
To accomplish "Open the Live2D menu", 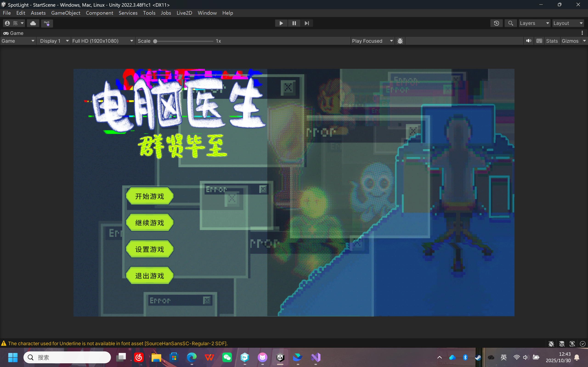I will tap(184, 13).
